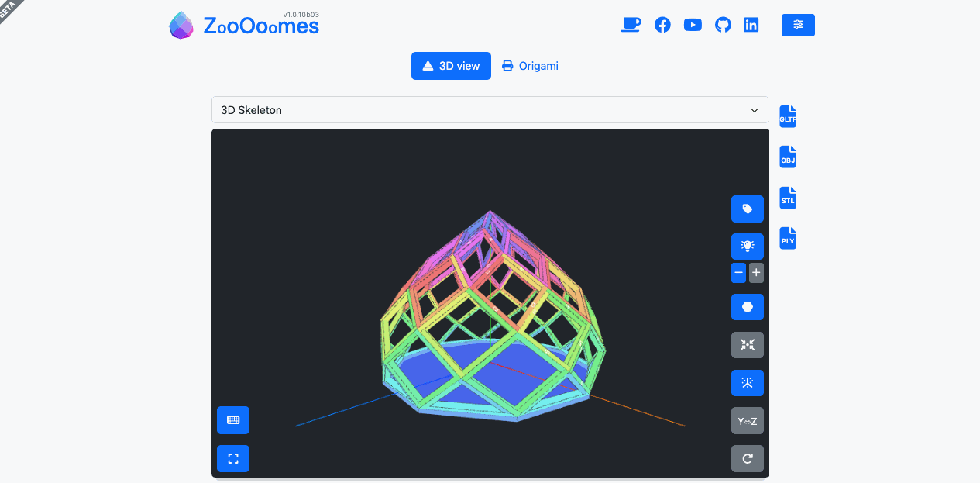980x483 pixels.
Task: Download the PLY file export
Action: [788, 238]
